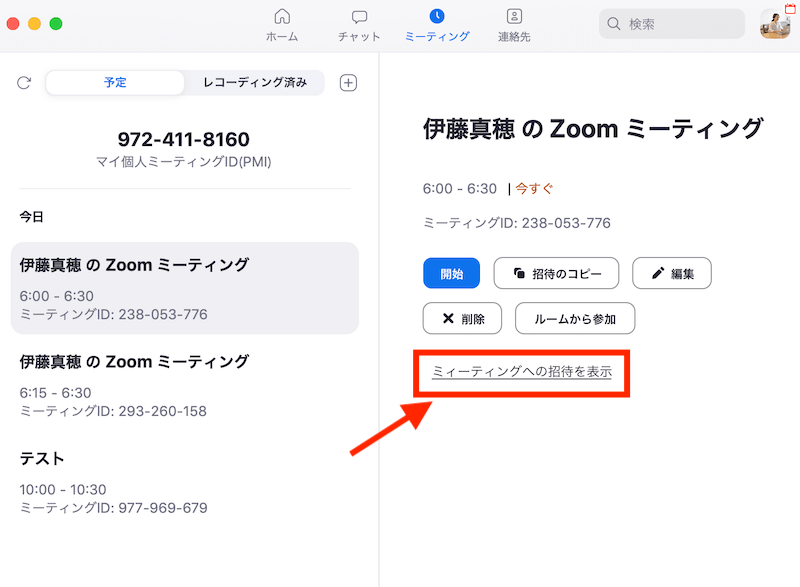Switch to レコーディング済み (Recorded) segment
Screen dimensions: 800x587
255,83
